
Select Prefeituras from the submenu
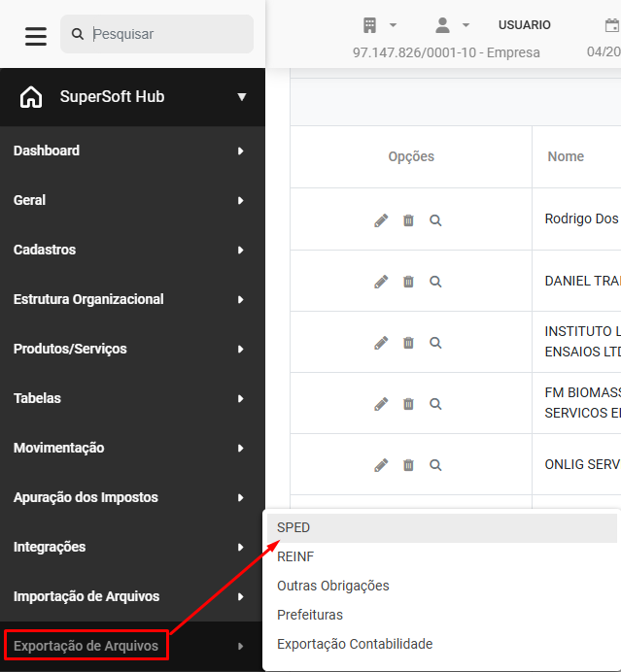[x=442, y=615]
